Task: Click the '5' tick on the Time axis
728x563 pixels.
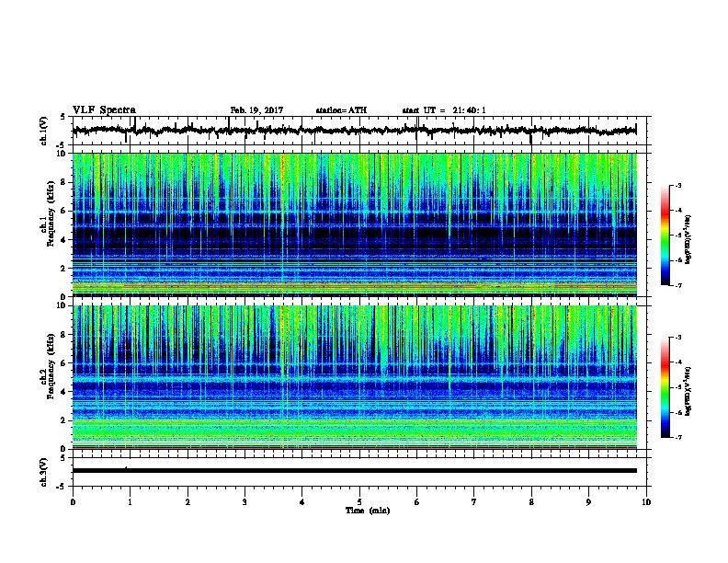Action: pyautogui.click(x=359, y=502)
